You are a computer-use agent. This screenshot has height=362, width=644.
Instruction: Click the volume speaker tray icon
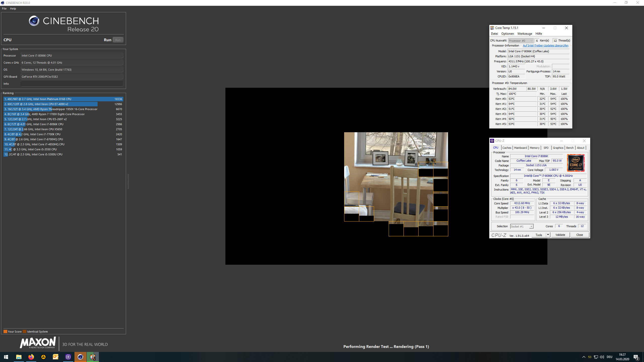[602, 357]
